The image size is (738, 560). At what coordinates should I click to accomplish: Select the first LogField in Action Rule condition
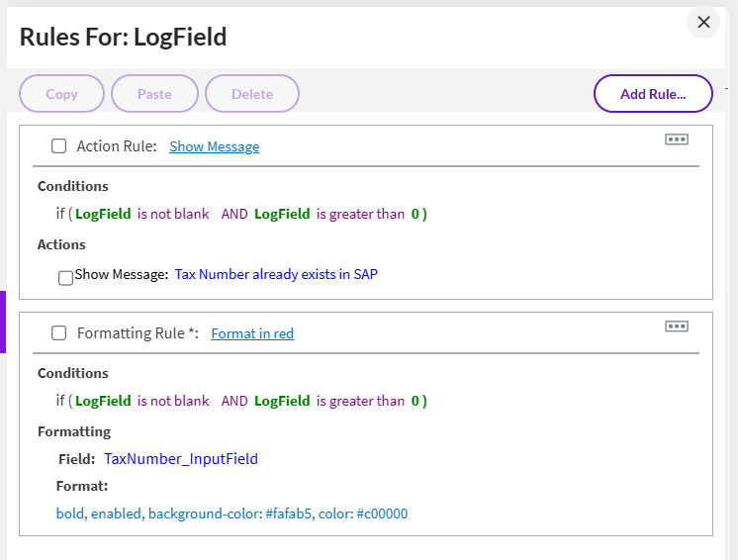pos(103,214)
